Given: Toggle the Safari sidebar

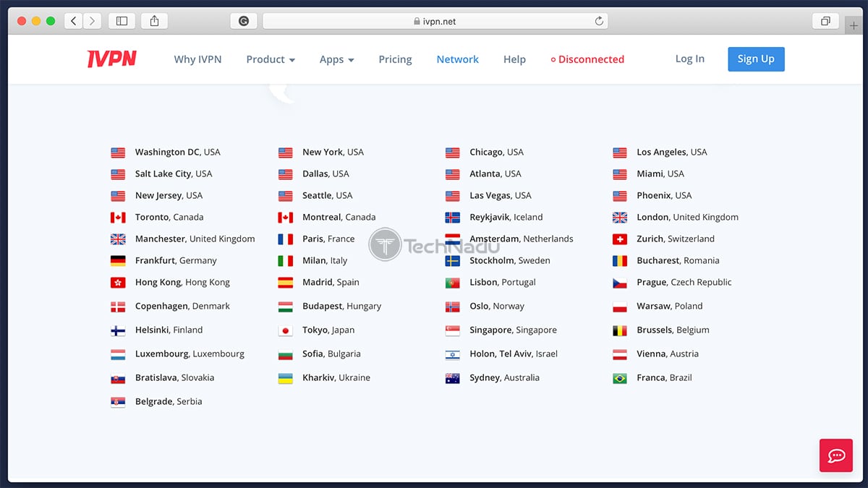Looking at the screenshot, I should (122, 21).
